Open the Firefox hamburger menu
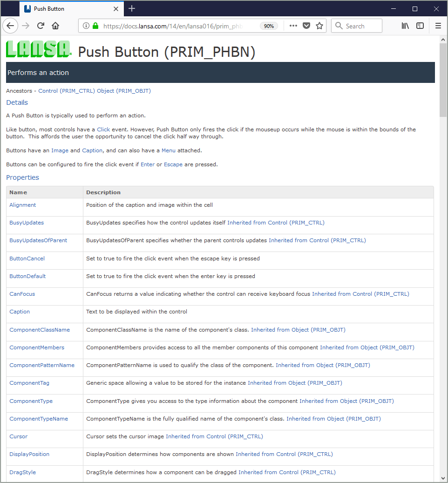Viewport: 448px width, 483px height. (438, 26)
